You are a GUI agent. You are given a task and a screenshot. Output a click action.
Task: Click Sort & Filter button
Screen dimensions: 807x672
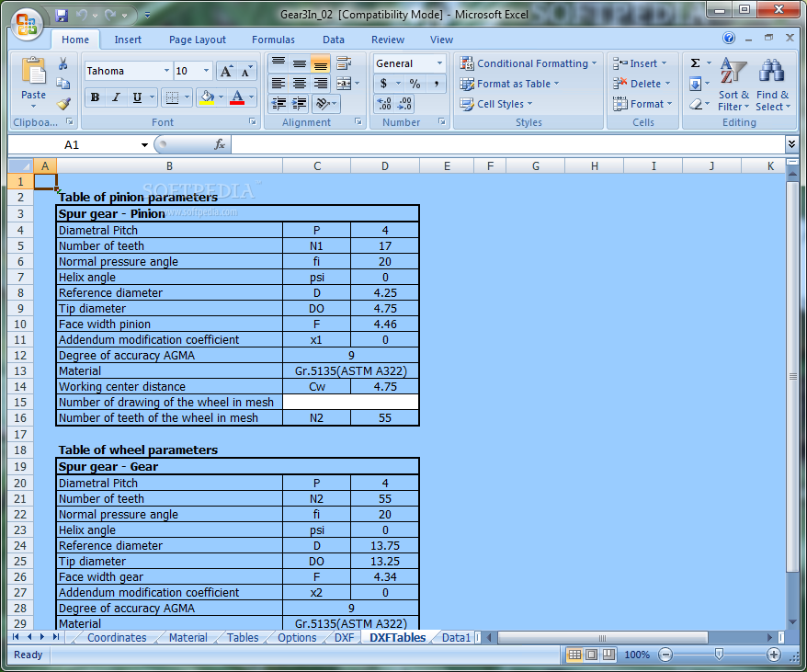pos(733,85)
